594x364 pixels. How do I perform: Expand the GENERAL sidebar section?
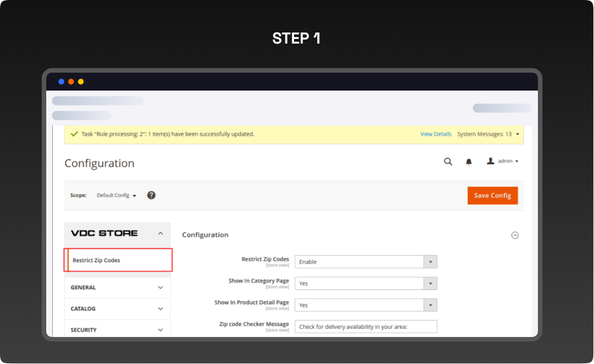[160, 287]
